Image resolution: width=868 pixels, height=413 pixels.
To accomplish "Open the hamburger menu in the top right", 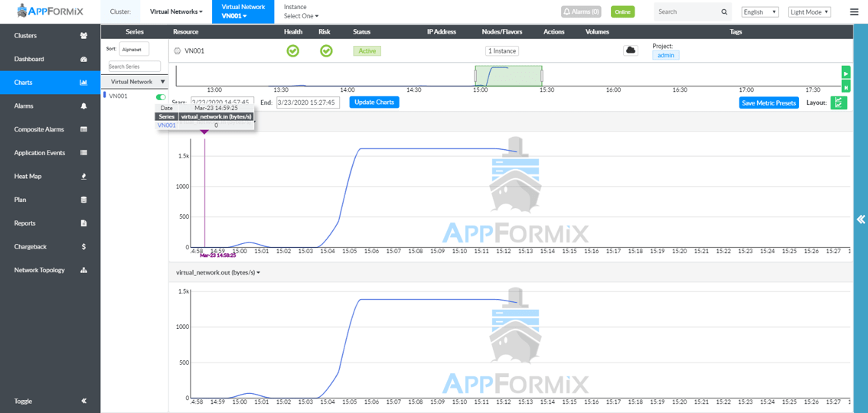I will 853,11.
